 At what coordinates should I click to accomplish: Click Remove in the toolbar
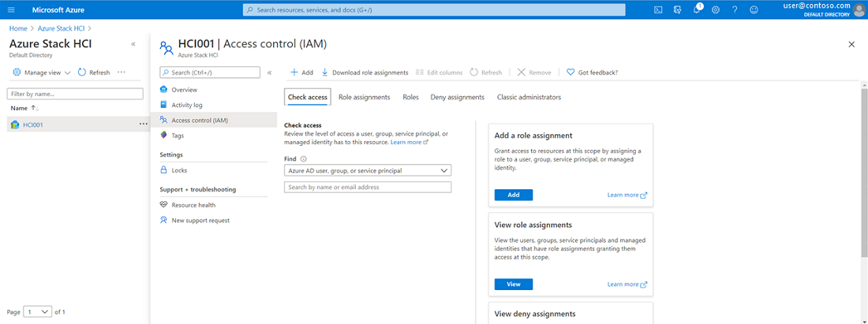tap(534, 73)
